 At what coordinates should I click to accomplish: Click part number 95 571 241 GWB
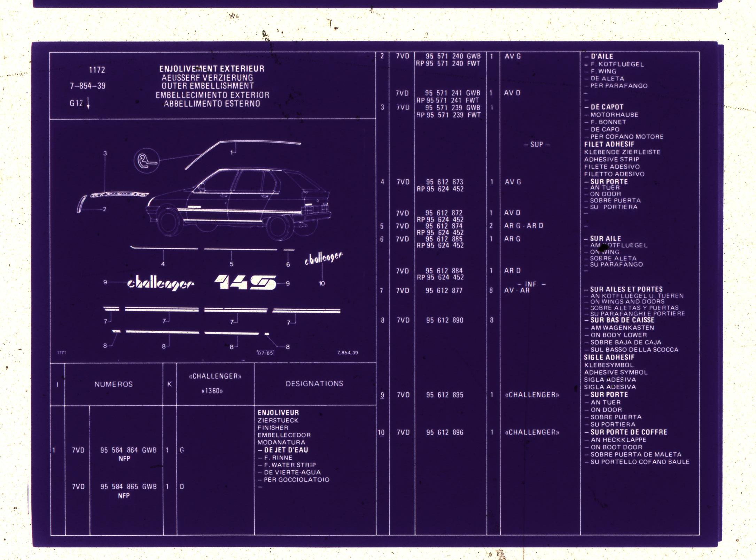coord(452,93)
